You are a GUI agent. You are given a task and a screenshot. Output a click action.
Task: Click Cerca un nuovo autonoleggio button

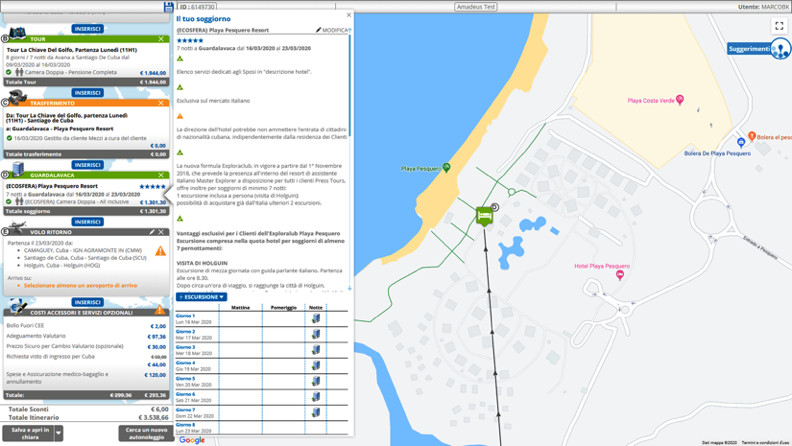click(146, 433)
